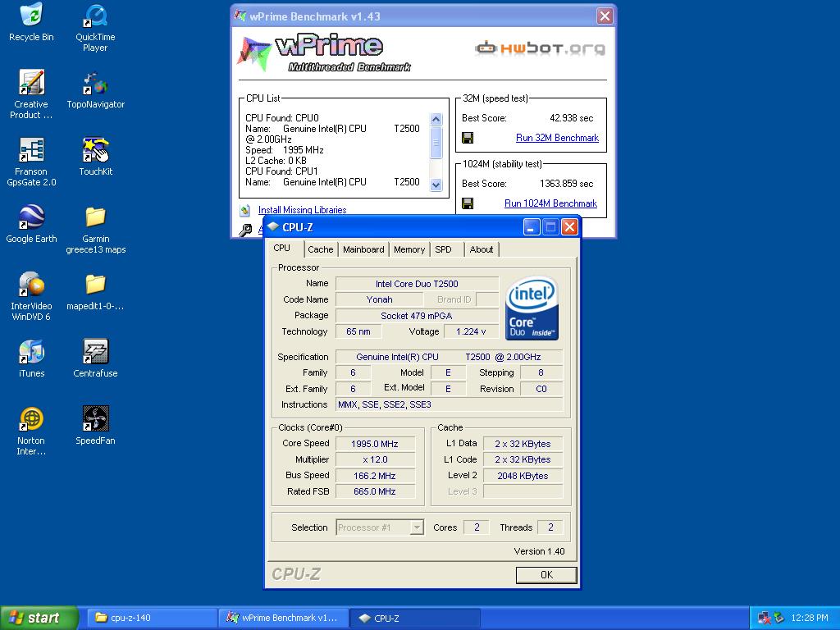Select Google Earth desktop shortcut

tap(31, 217)
